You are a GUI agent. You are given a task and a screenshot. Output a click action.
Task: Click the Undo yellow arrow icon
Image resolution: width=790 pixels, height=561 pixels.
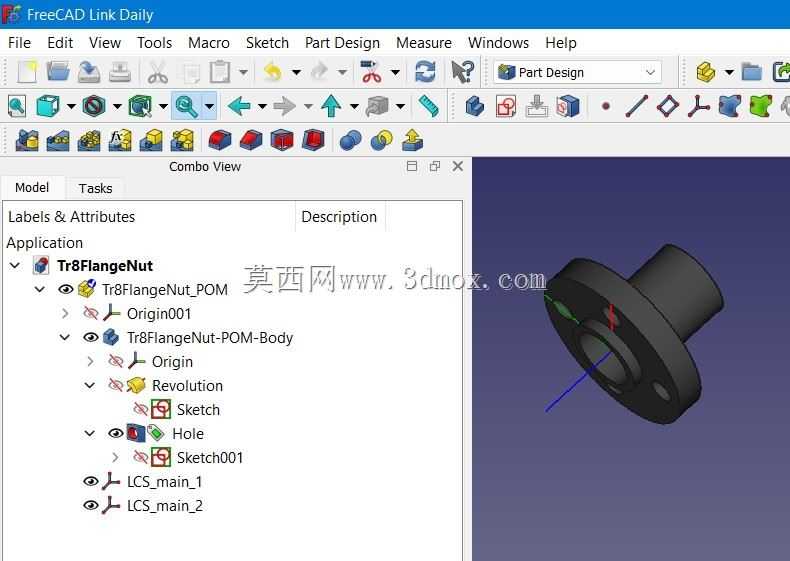(273, 72)
